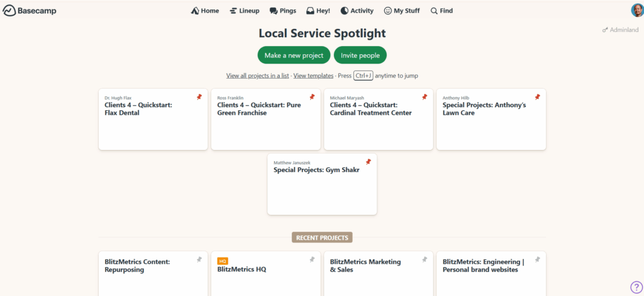This screenshot has height=296, width=644.
Task: Pin the BlitzMetrics Content: Repurposing project
Action: point(199,259)
